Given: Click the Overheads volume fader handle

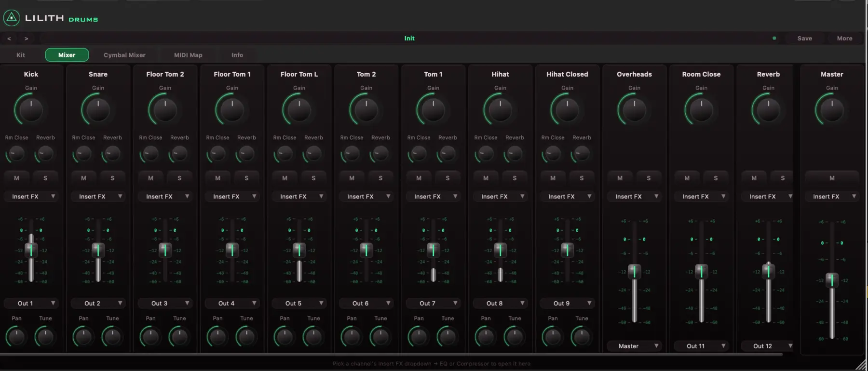Looking at the screenshot, I should [634, 271].
